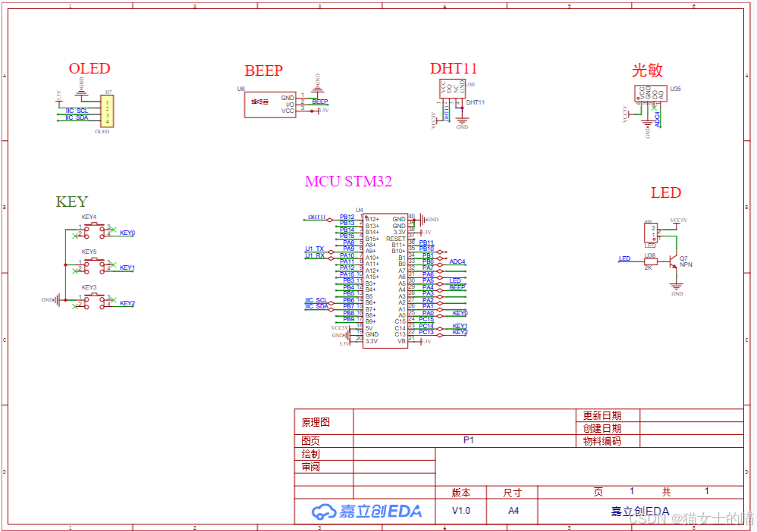Select the H7 OLED connector symbol
This screenshot has height=532, width=757.
(107, 111)
